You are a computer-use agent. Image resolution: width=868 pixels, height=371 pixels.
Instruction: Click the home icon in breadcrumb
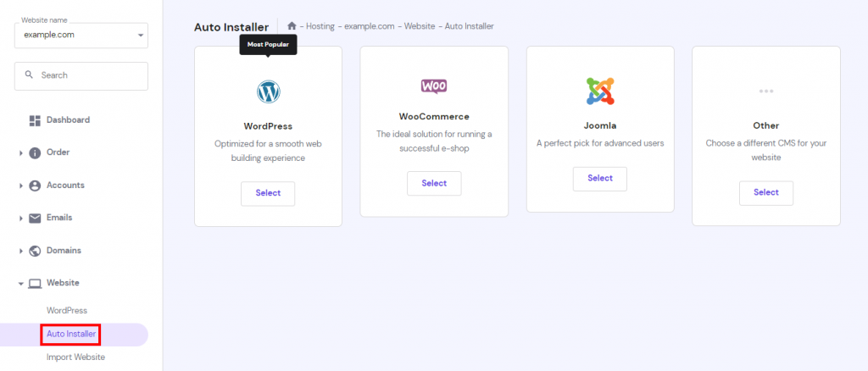point(292,26)
